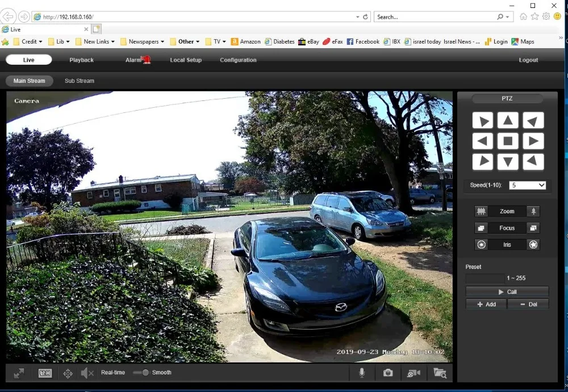Pan camera up with PTZ up arrow

pos(508,120)
